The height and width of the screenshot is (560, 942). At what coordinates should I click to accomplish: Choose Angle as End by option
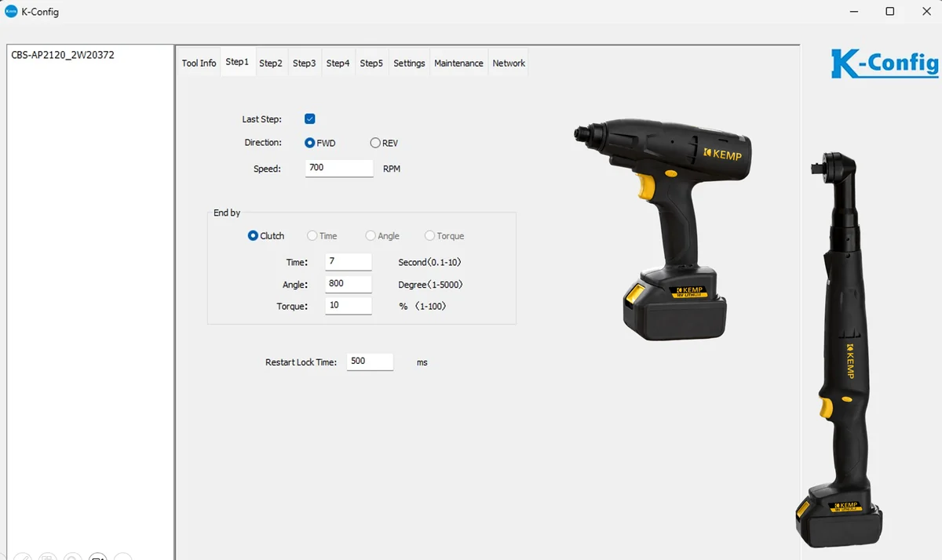pos(371,236)
